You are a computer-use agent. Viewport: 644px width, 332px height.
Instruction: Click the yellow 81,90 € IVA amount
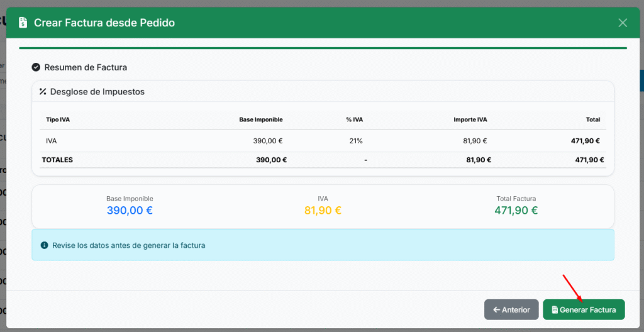tap(323, 211)
